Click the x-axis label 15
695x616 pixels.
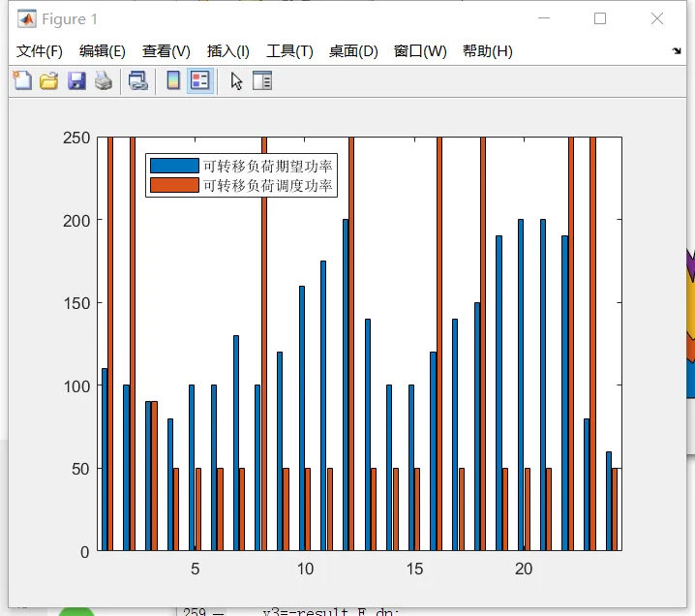(414, 569)
